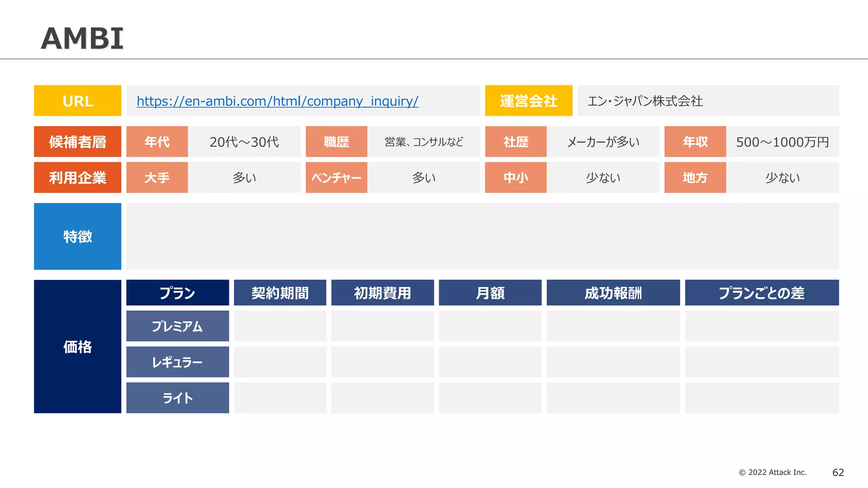Click the 営業、コンサルなど value

click(x=424, y=142)
